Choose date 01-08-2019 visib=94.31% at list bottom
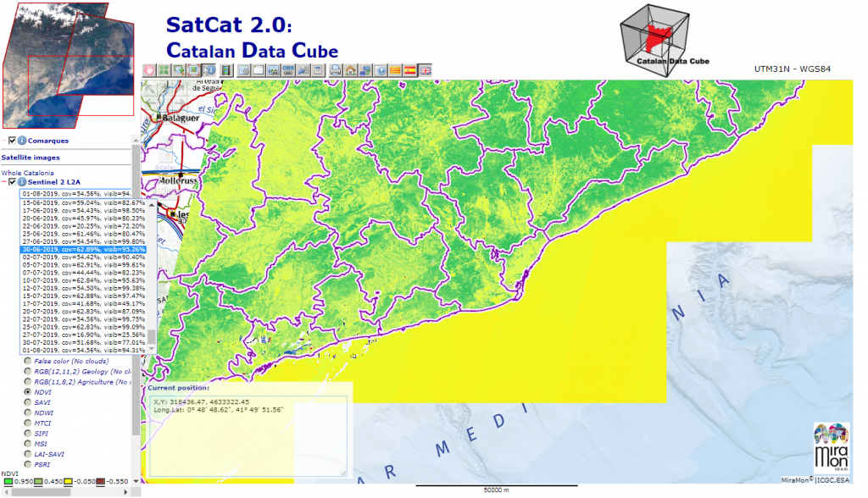Image resolution: width=868 pixels, height=498 pixels. (x=84, y=351)
